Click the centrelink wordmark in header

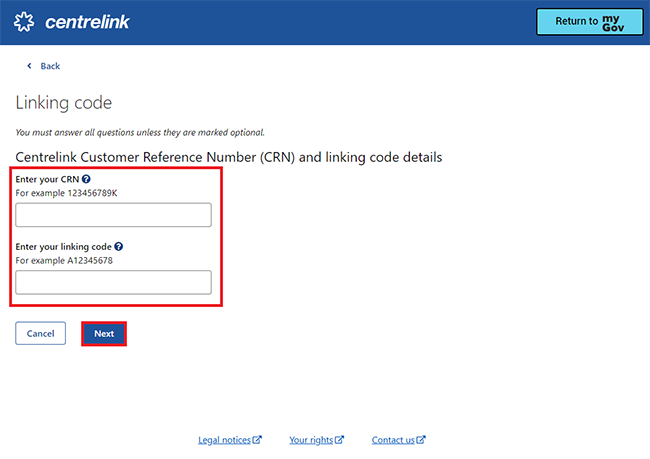[x=87, y=22]
